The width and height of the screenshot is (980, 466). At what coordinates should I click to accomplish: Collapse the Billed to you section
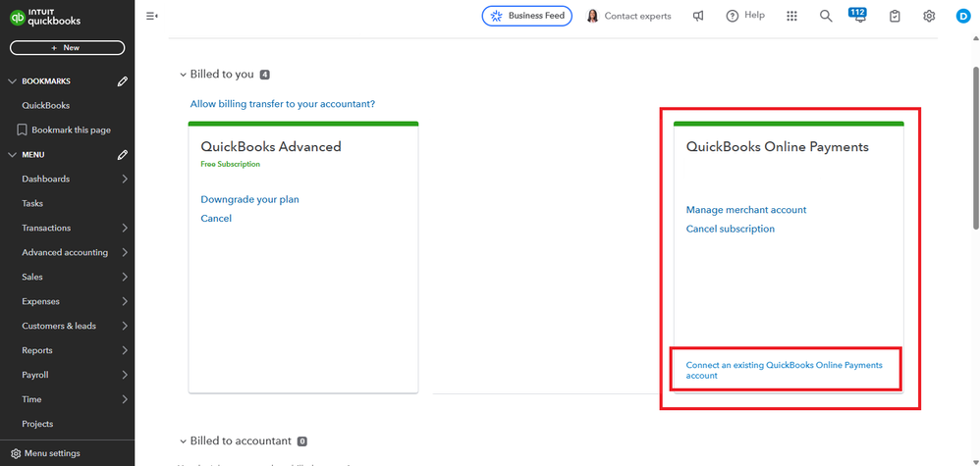(x=183, y=75)
